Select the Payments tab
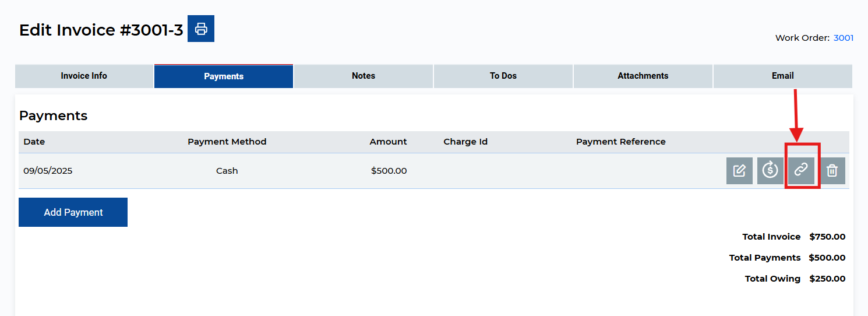The height and width of the screenshot is (316, 868). click(224, 76)
